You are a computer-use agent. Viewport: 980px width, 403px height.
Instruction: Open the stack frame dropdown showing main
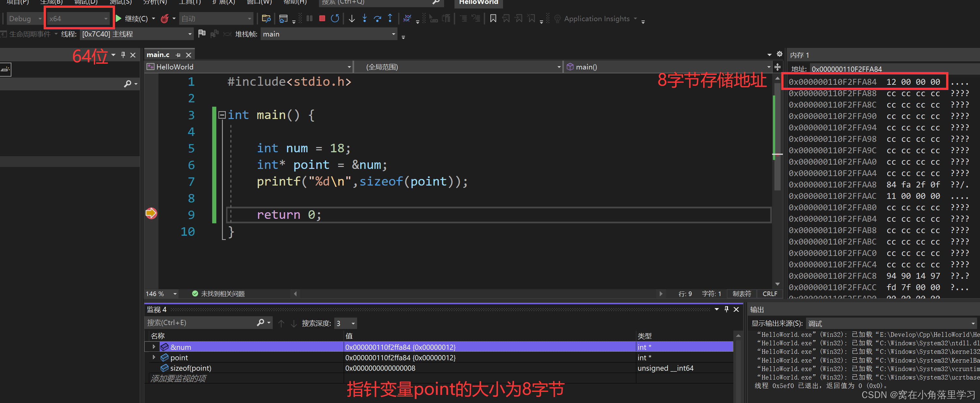pyautogui.click(x=329, y=34)
